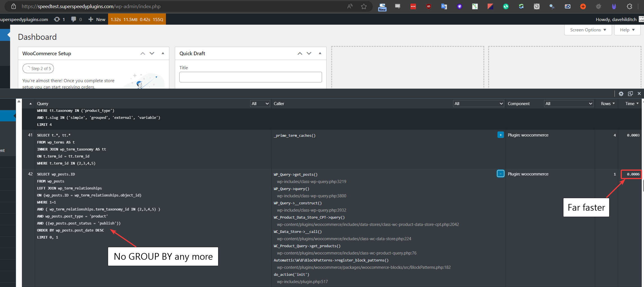This screenshot has height=287, width=644.
Task: Click the site lock icon in the address bar
Action: [x=13, y=6]
